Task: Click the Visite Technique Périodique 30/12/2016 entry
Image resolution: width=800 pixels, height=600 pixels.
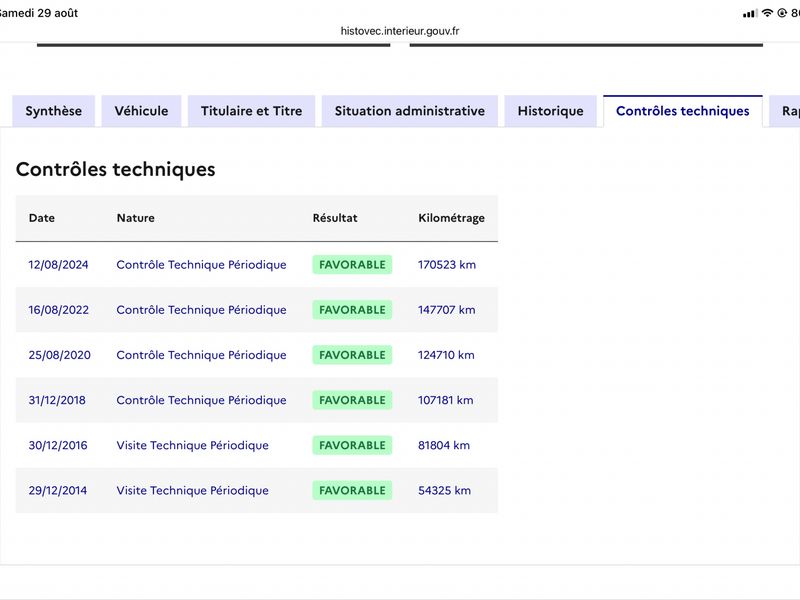Action: [x=192, y=445]
